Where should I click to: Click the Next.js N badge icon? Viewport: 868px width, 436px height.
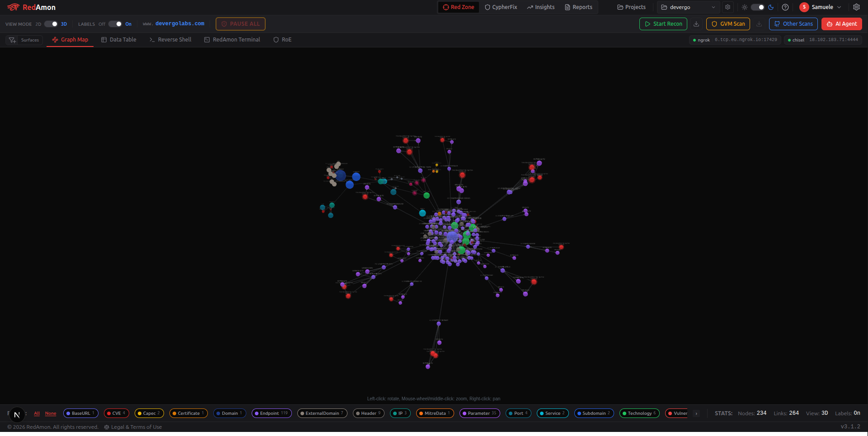point(17,415)
